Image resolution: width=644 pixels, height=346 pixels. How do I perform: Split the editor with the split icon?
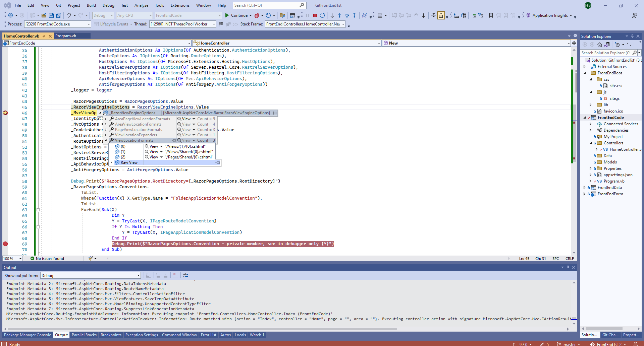574,43
